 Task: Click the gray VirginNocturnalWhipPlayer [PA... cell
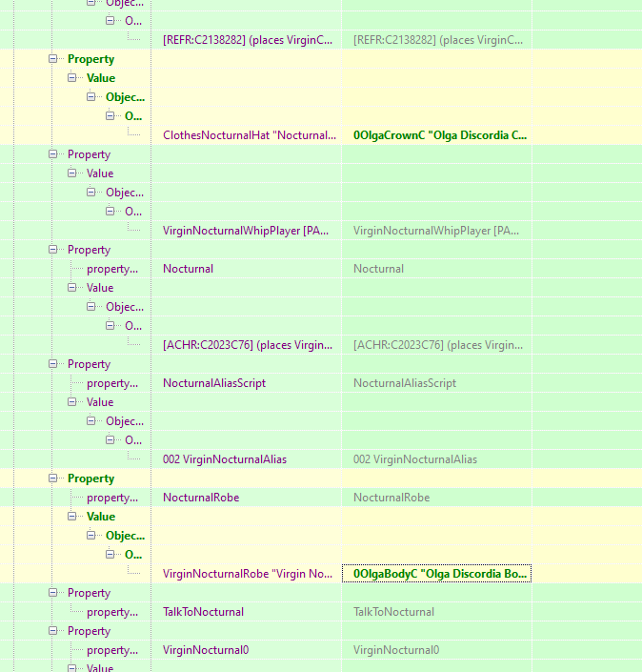coord(436,231)
